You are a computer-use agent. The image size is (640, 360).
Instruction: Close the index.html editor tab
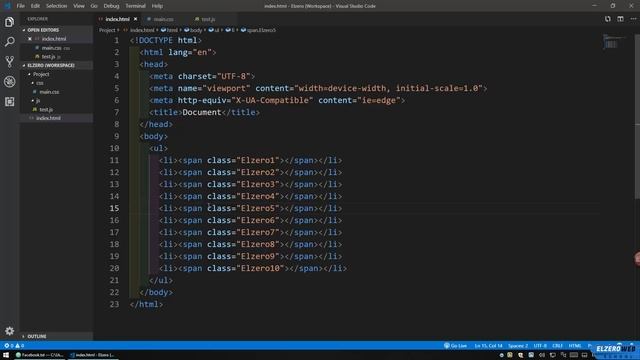point(136,19)
